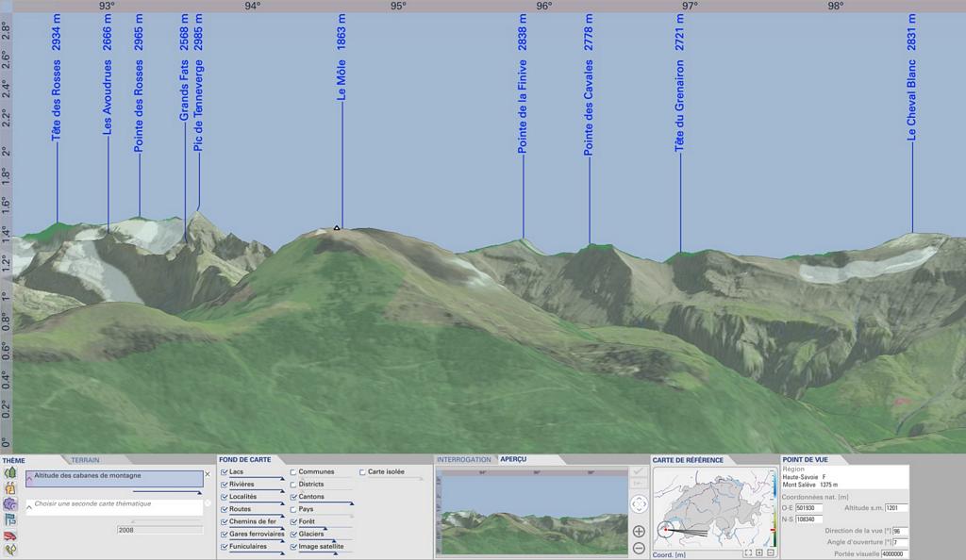Click the flag theme icon

(x=11, y=519)
